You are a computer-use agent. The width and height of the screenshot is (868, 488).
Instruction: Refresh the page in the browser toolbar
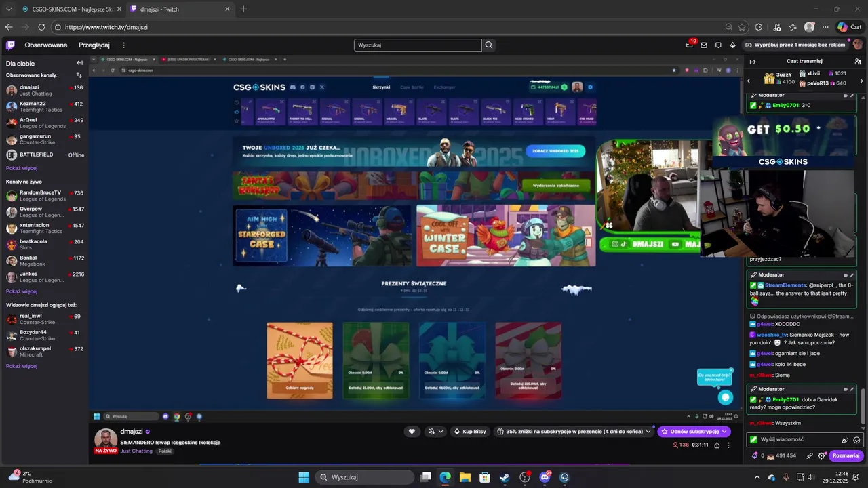pos(41,27)
